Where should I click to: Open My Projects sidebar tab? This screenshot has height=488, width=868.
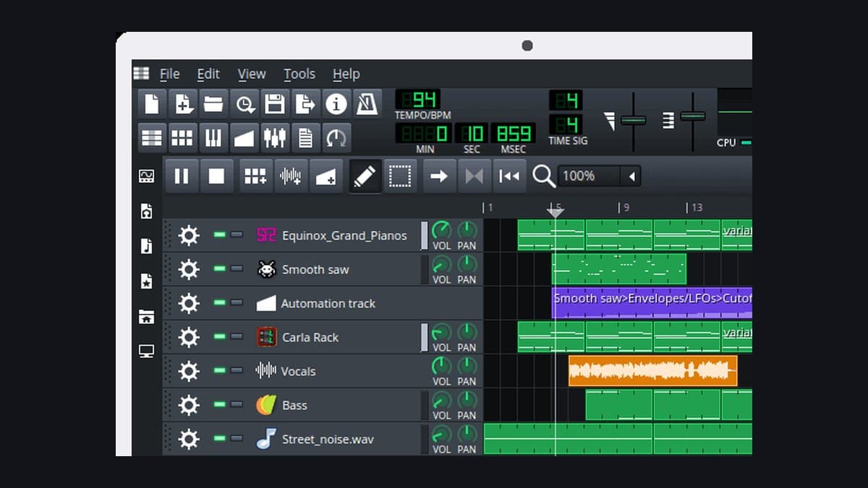coord(146,211)
